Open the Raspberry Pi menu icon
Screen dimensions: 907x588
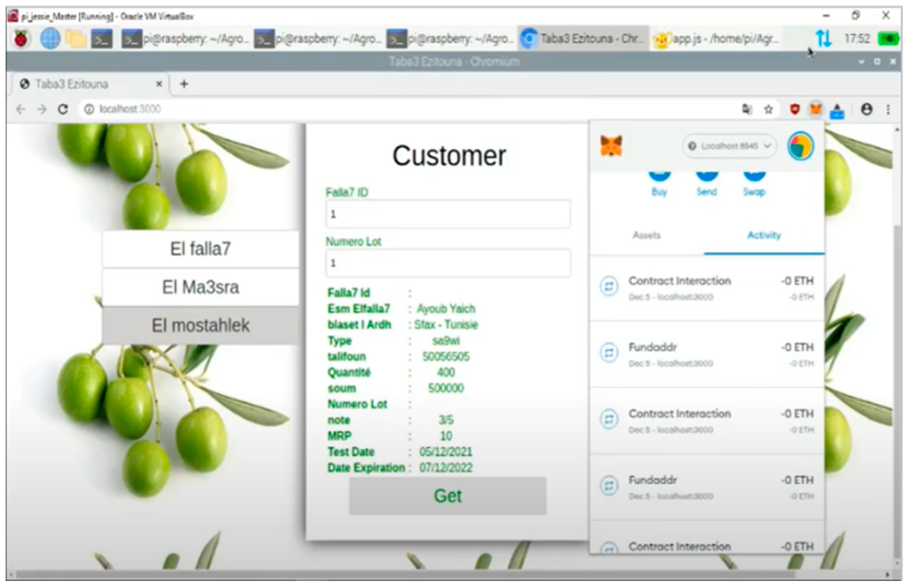tap(21, 39)
